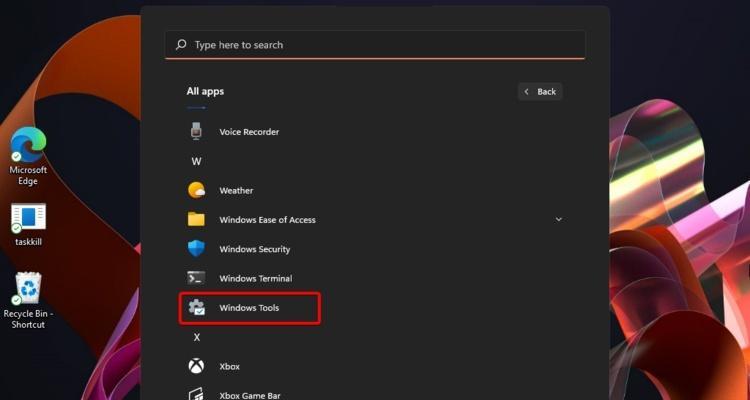Image resolution: width=750 pixels, height=400 pixels.
Task: Click the Windows Security label
Action: [x=254, y=249]
